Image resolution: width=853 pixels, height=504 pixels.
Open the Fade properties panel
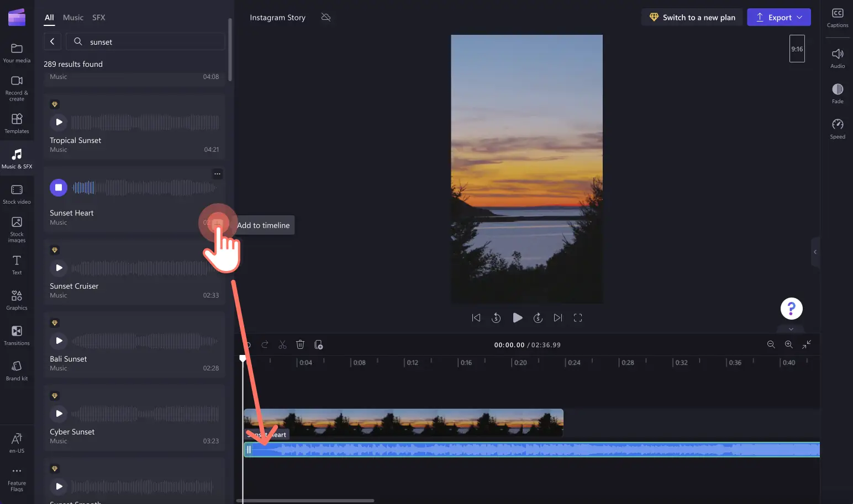pyautogui.click(x=838, y=93)
